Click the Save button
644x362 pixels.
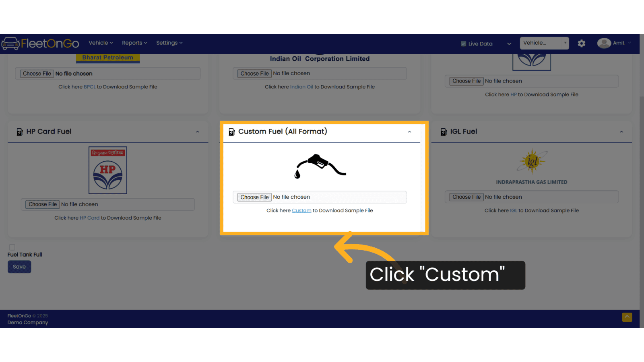click(19, 267)
